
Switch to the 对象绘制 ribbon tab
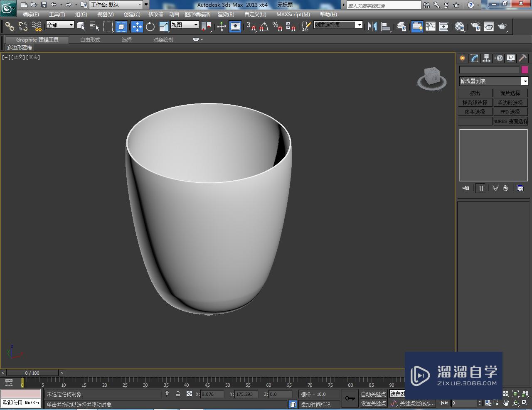(x=163, y=39)
